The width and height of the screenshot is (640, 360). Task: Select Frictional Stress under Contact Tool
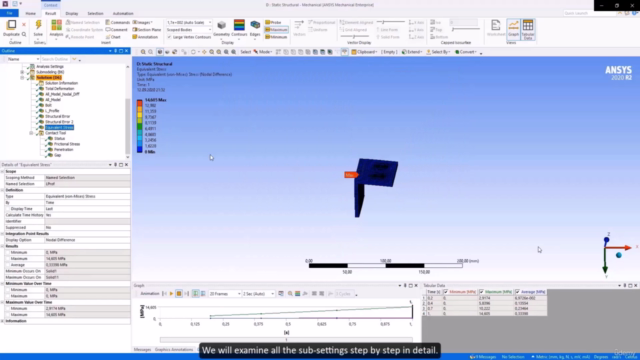(x=67, y=144)
